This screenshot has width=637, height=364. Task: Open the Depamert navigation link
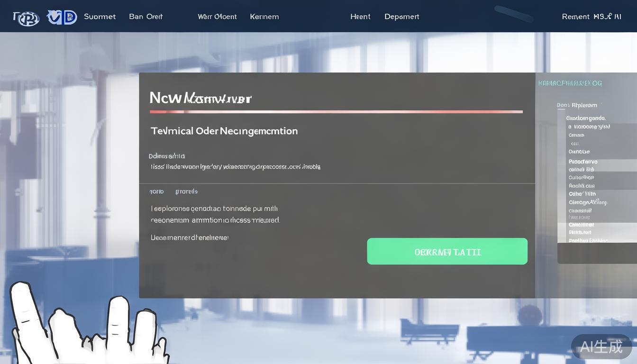401,17
